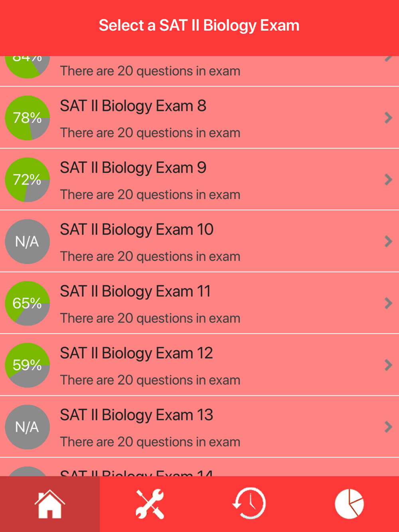Tap the partially visible 84% exam row at the top

[x=199, y=71]
